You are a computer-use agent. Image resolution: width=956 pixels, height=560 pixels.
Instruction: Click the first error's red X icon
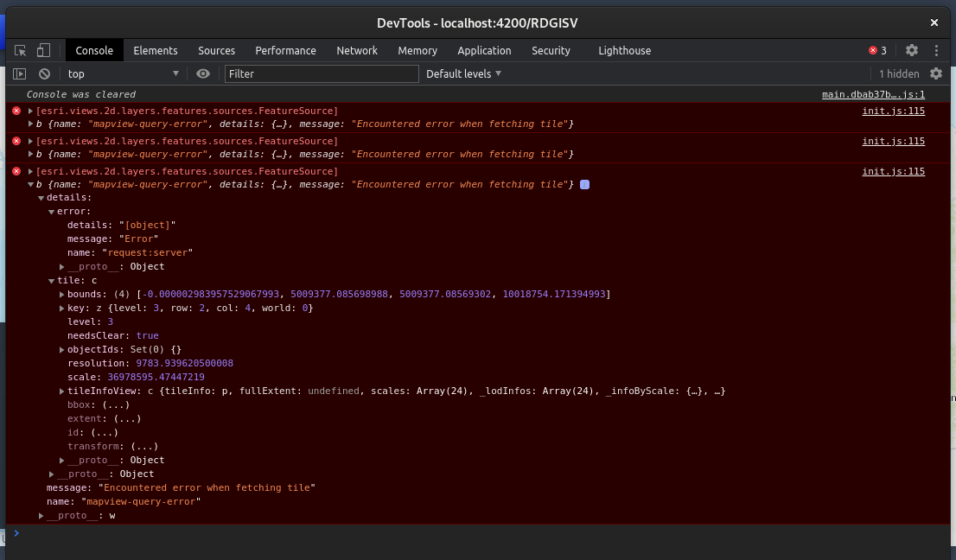16,111
